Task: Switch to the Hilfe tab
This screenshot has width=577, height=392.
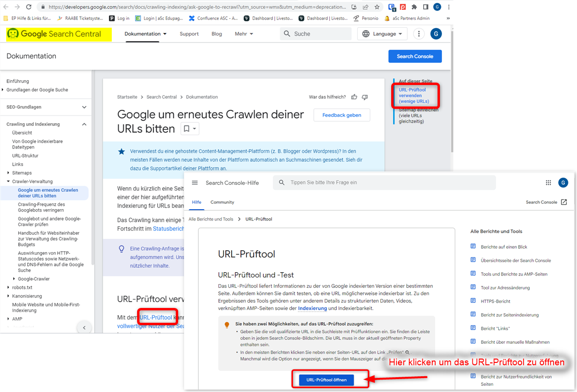Action: 197,202
